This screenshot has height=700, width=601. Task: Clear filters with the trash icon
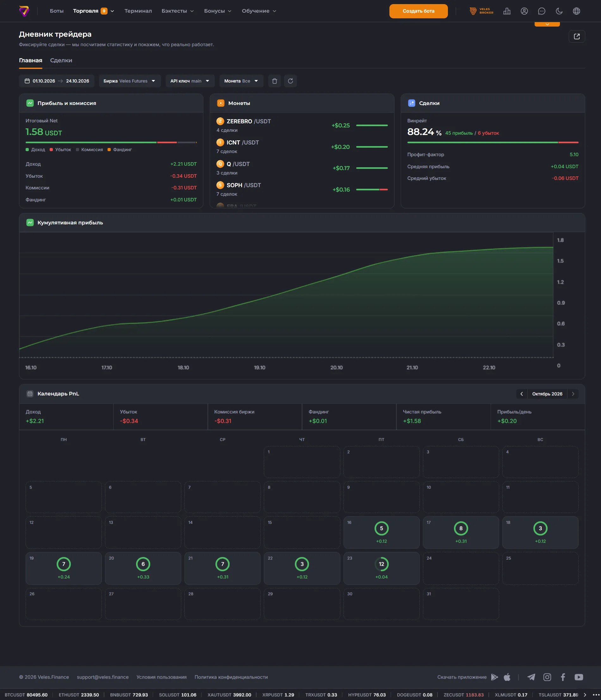point(275,81)
